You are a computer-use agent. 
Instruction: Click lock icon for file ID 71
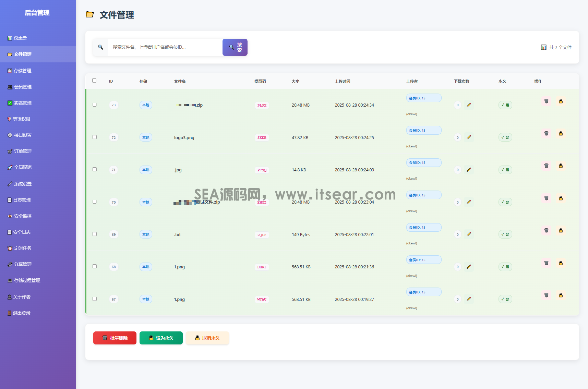(561, 166)
